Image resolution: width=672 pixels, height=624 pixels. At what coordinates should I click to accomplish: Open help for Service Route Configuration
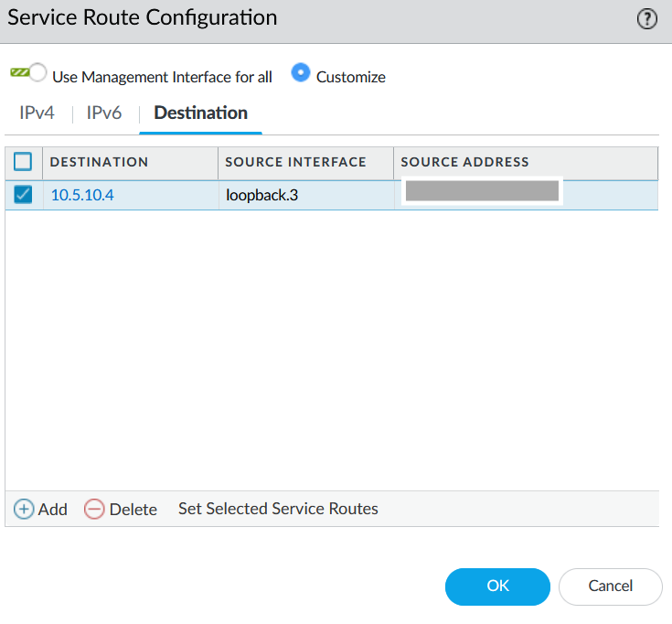[647, 19]
